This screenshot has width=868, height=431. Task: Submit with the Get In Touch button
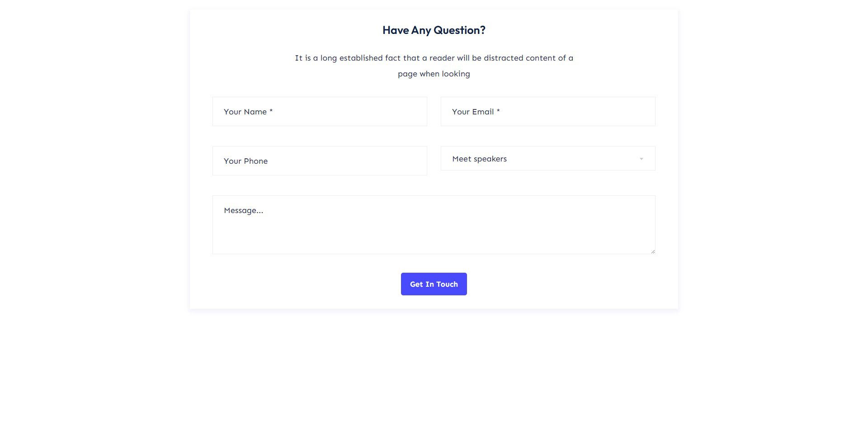click(x=434, y=284)
